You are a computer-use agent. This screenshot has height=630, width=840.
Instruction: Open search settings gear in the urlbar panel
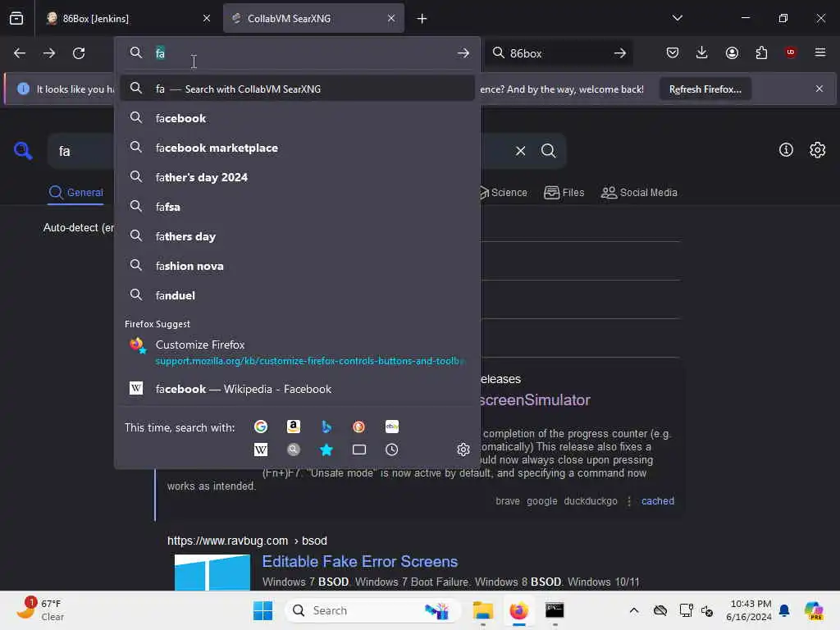pos(463,450)
